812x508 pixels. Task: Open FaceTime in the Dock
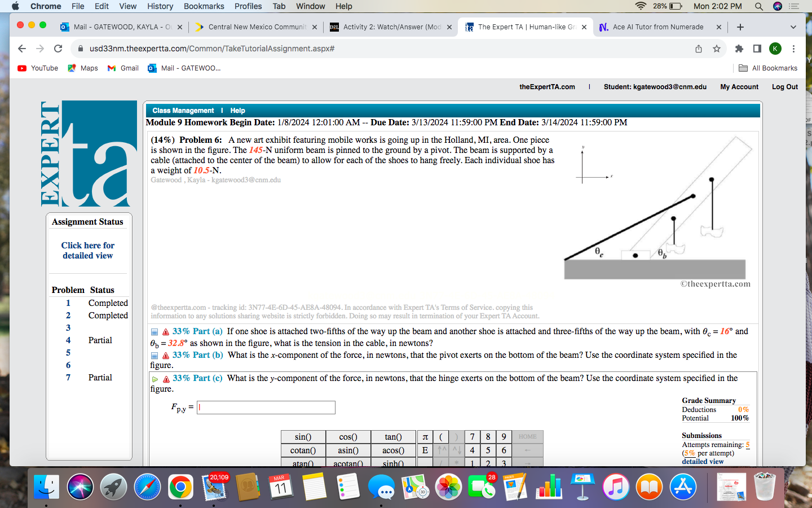(x=482, y=487)
